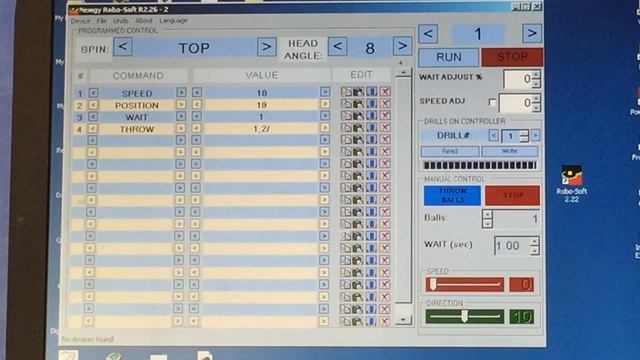Viewport: 640px width, 360px height.
Task: Click the "No devices found" status text
Action: pos(87,339)
